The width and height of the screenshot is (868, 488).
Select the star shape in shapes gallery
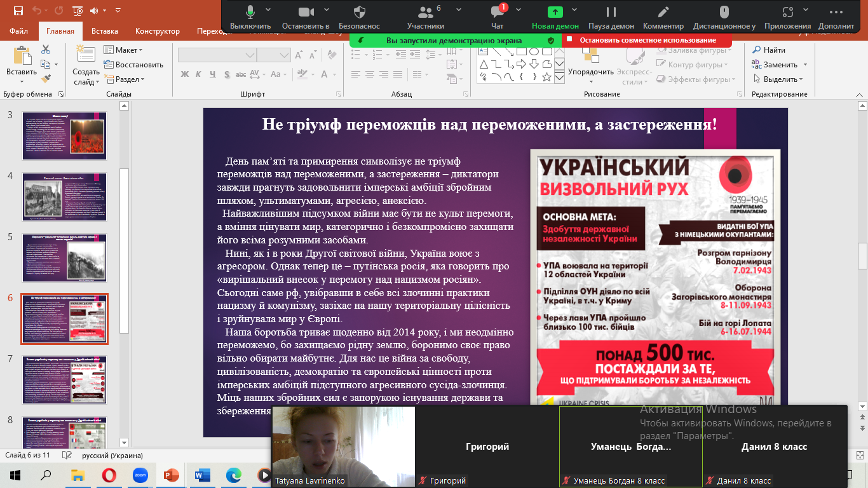[548, 77]
